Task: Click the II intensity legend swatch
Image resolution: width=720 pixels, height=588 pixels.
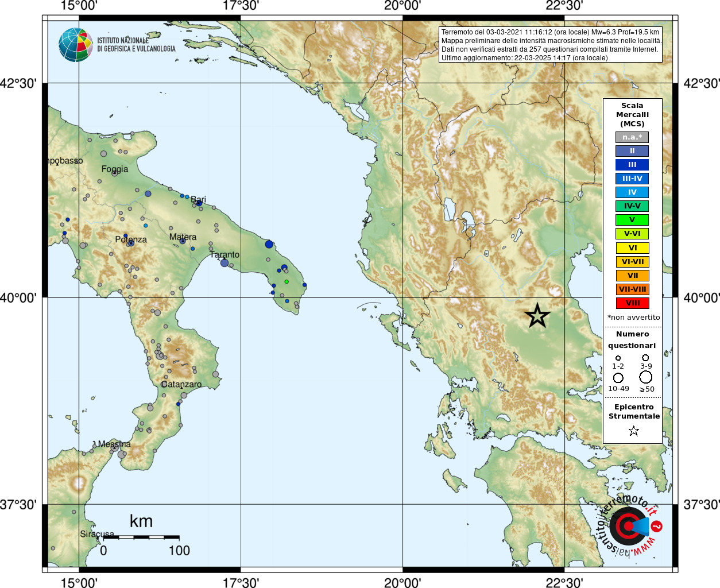Action: click(632, 151)
